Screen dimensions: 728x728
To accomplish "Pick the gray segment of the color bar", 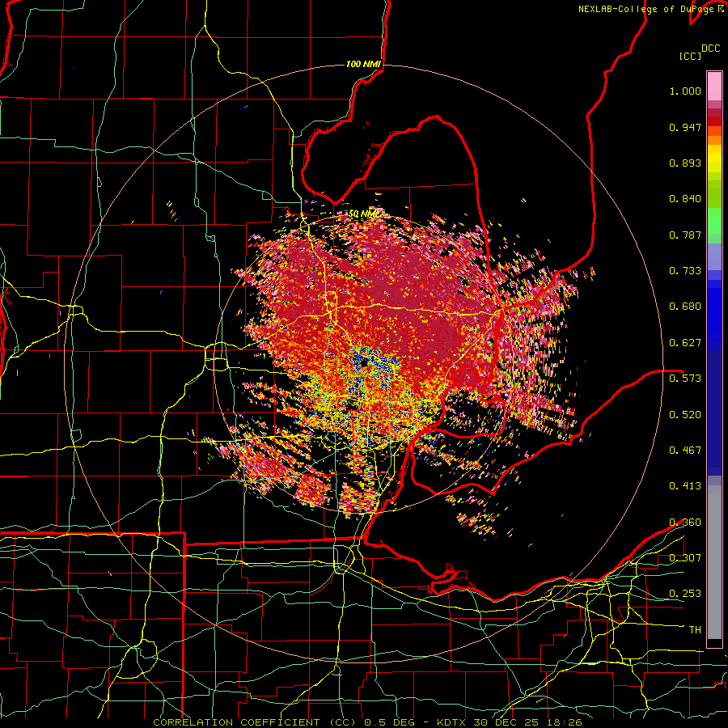I will [x=714, y=562].
